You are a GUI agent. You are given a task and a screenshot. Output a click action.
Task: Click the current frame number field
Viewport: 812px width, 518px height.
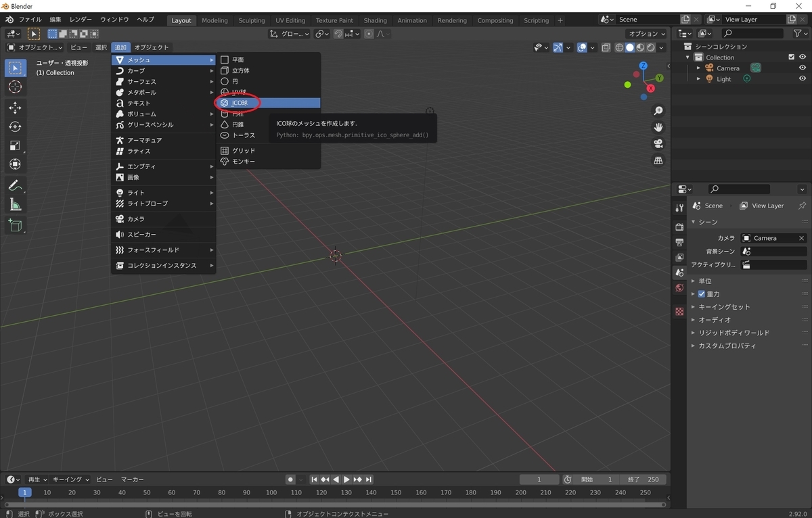pyautogui.click(x=539, y=479)
